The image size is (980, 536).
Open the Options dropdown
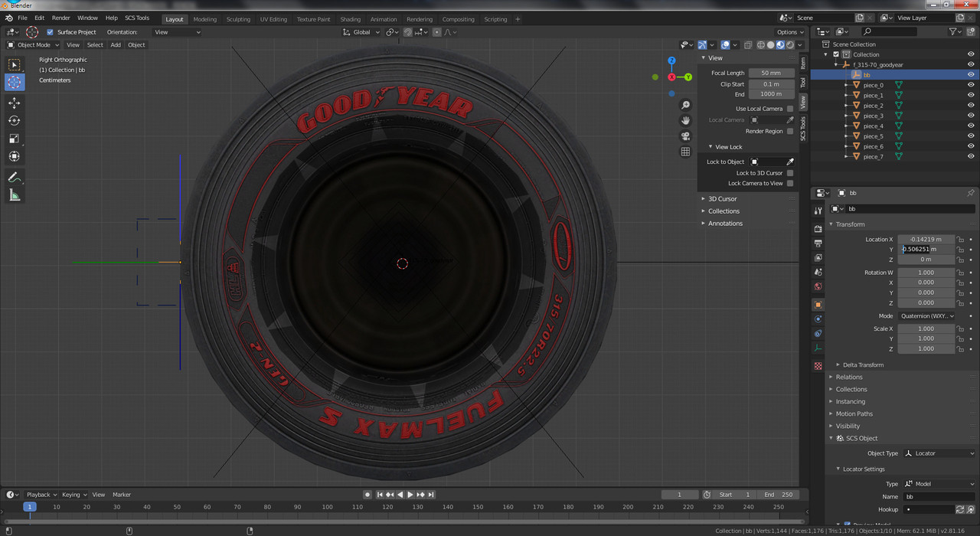click(x=790, y=32)
